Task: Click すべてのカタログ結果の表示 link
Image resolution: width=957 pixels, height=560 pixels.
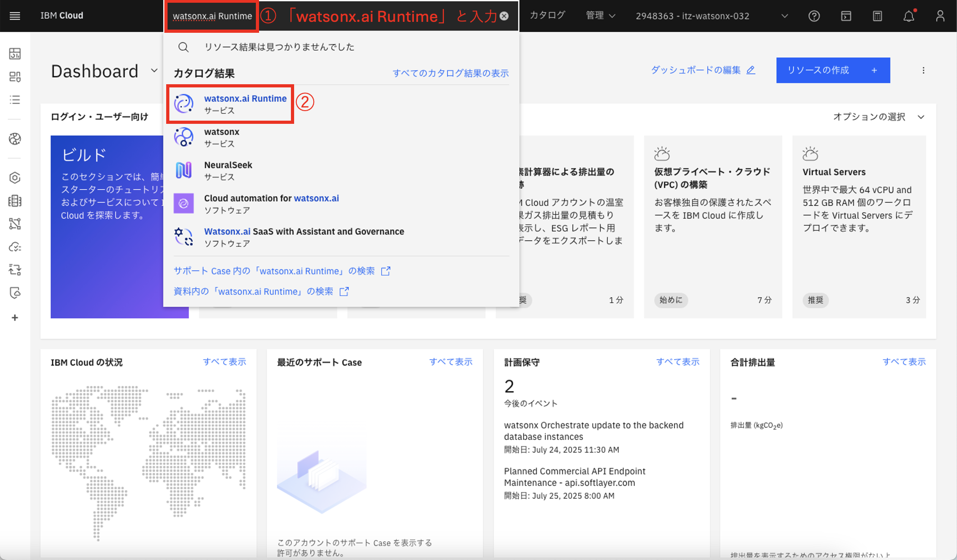Action: 450,73
